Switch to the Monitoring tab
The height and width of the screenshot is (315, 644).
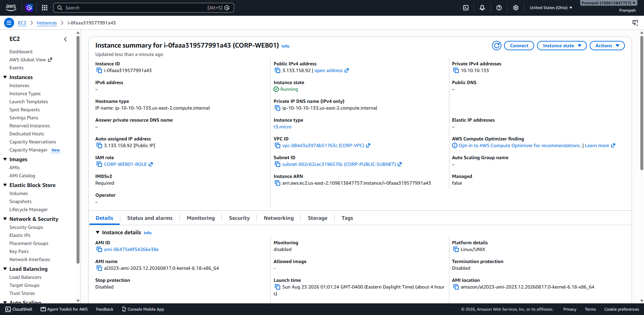[201, 218]
